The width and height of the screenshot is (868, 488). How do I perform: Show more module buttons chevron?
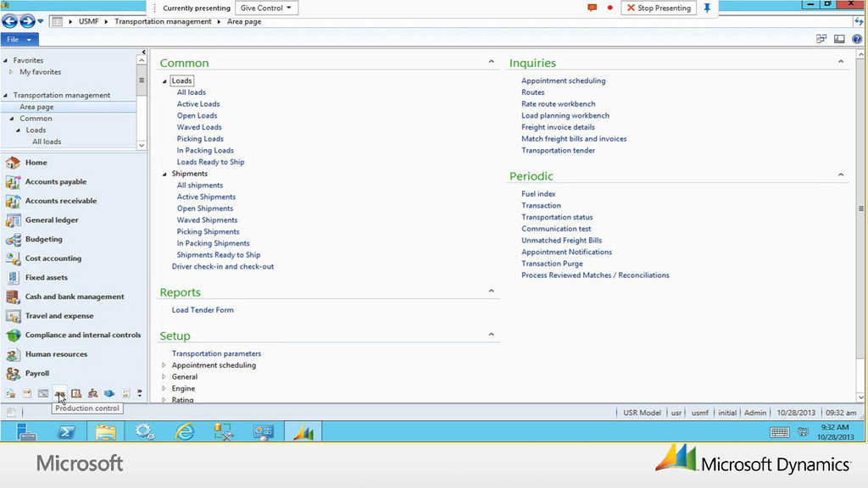pos(140,393)
